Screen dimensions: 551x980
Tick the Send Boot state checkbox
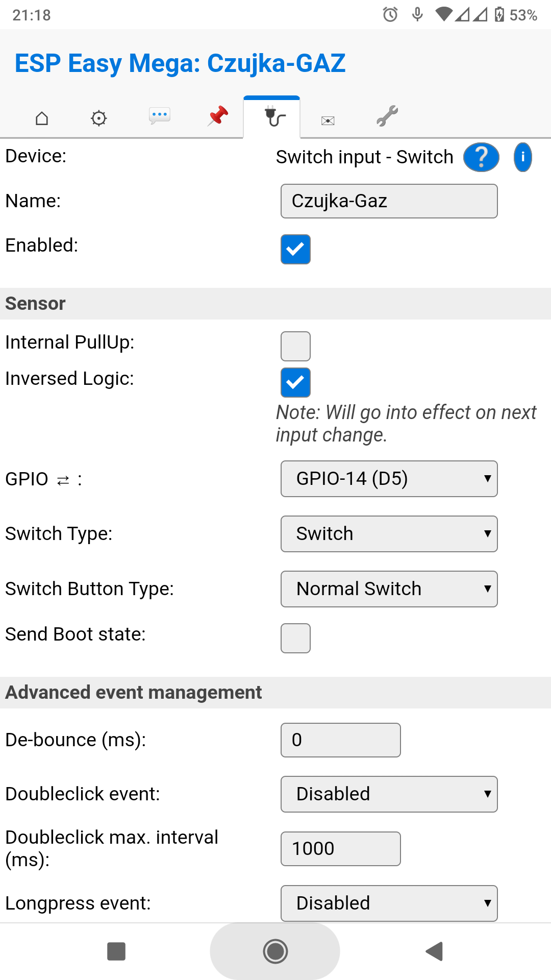click(295, 638)
